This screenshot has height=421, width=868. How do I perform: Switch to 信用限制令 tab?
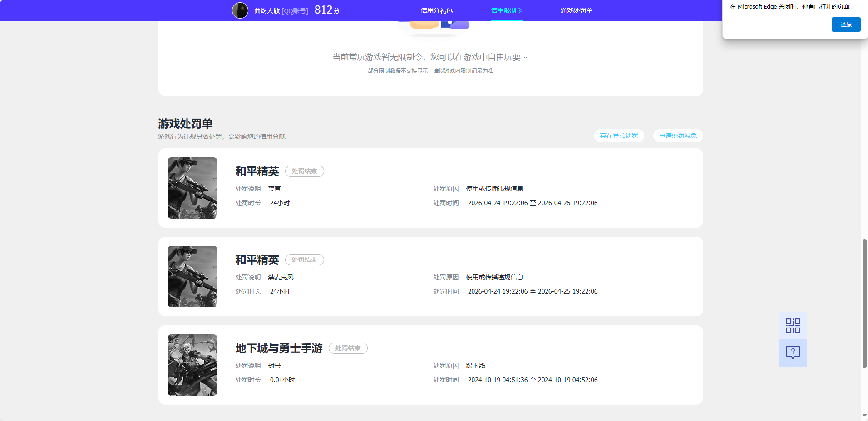507,10
